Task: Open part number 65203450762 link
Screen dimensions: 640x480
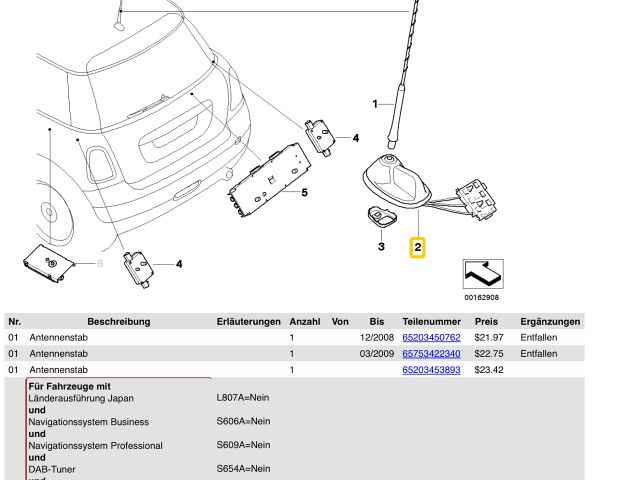Action: [x=431, y=338]
